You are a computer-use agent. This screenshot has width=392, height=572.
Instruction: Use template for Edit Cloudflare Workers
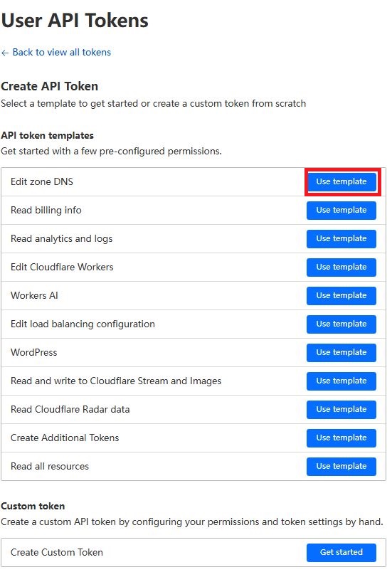(341, 267)
